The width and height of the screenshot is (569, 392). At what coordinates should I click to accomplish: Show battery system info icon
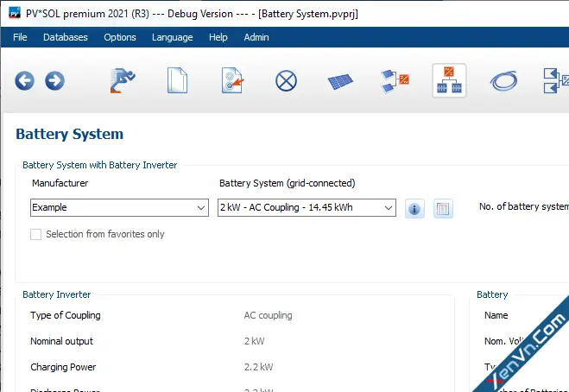point(414,209)
